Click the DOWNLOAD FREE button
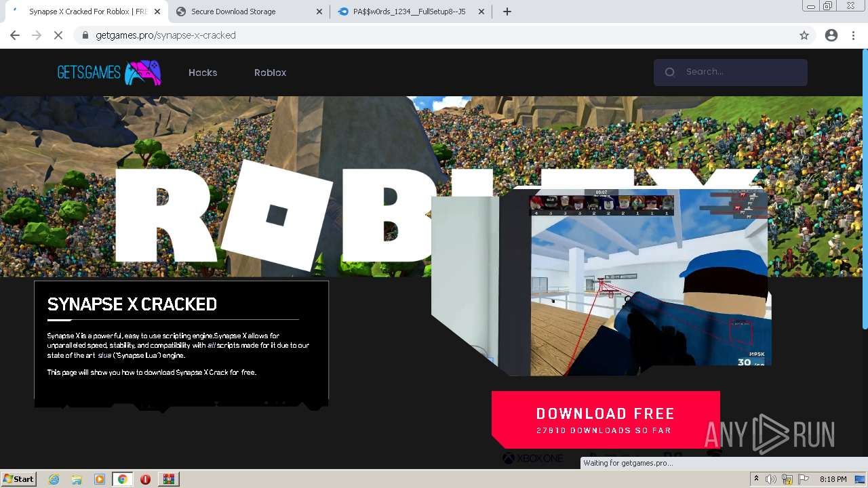This screenshot has height=488, width=868. [606, 420]
